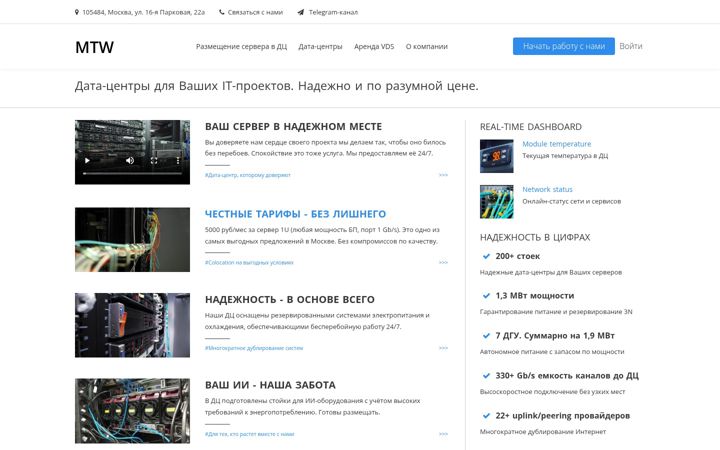Click the map pin address icon
This screenshot has width=720, height=450.
pos(77,12)
